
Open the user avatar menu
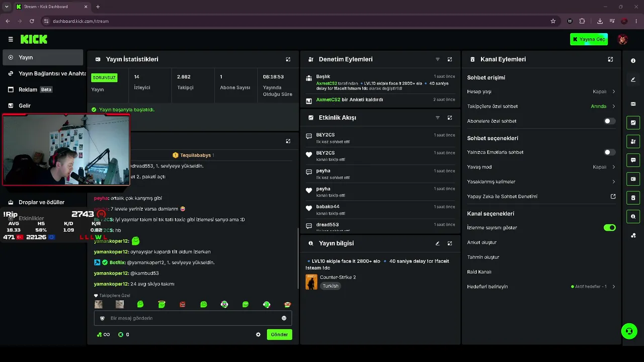(623, 39)
